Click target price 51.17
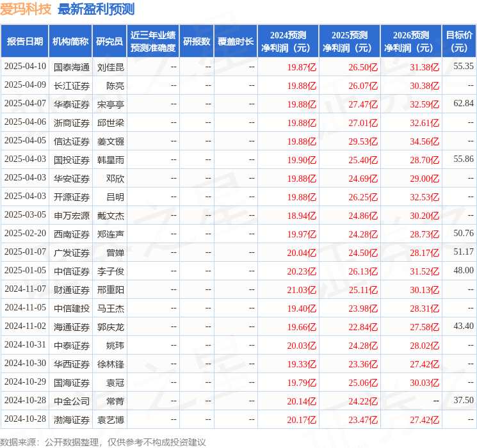Viewport: 477px width, 448px height. tap(464, 252)
